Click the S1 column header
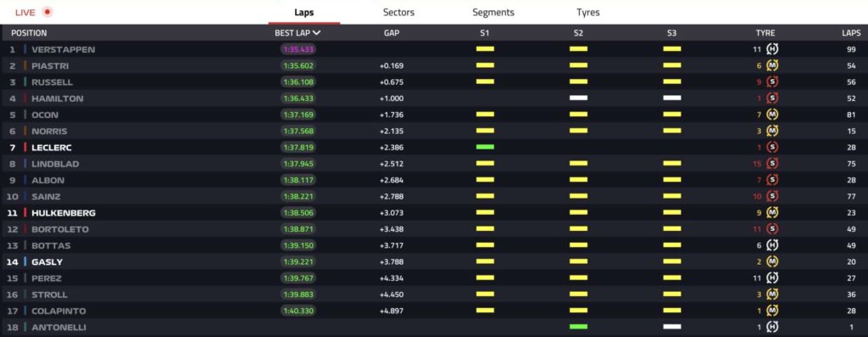The height and width of the screenshot is (337, 868). [484, 33]
